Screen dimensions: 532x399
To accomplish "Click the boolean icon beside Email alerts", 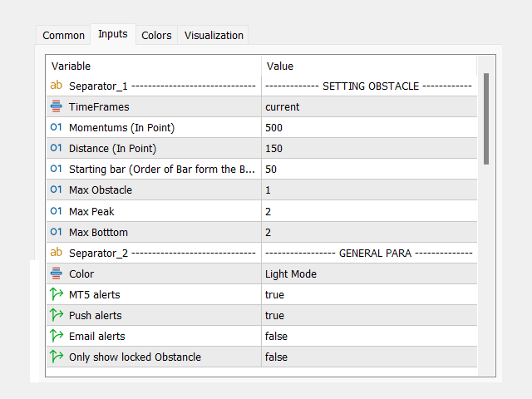I will [57, 336].
